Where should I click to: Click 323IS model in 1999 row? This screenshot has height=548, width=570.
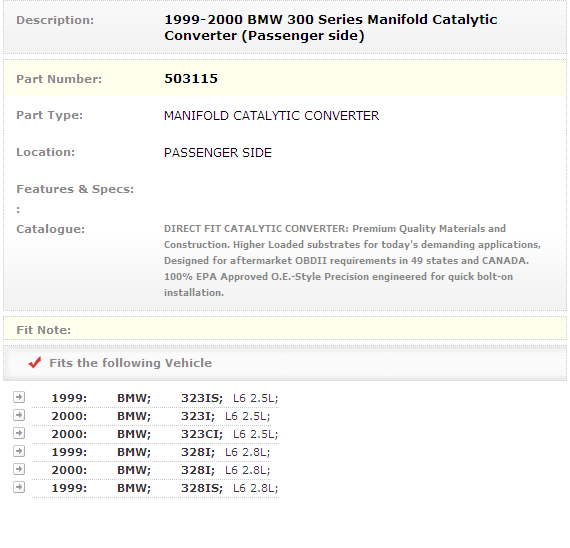point(202,398)
